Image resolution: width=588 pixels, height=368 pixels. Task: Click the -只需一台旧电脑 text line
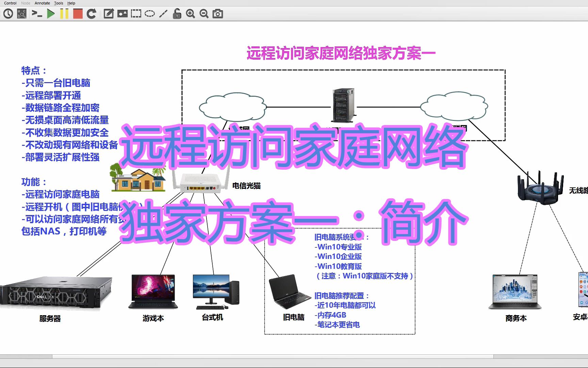click(x=56, y=83)
